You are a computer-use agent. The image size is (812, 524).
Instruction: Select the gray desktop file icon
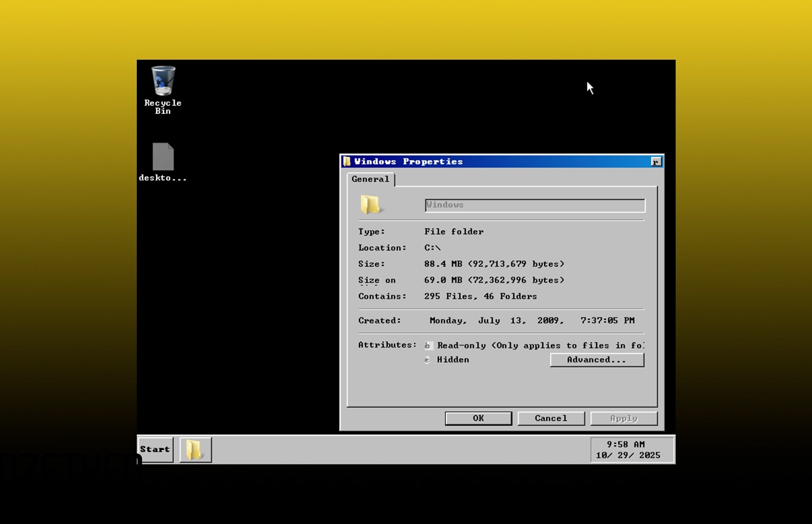click(163, 157)
